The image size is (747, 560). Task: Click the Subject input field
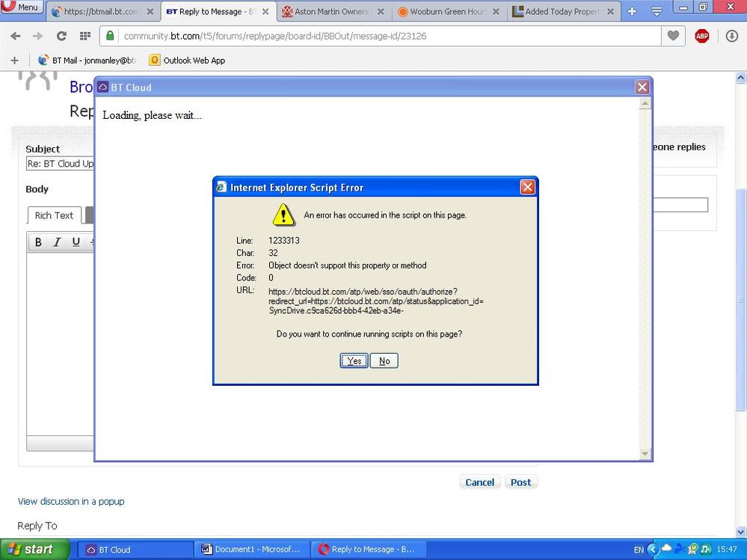click(60, 164)
